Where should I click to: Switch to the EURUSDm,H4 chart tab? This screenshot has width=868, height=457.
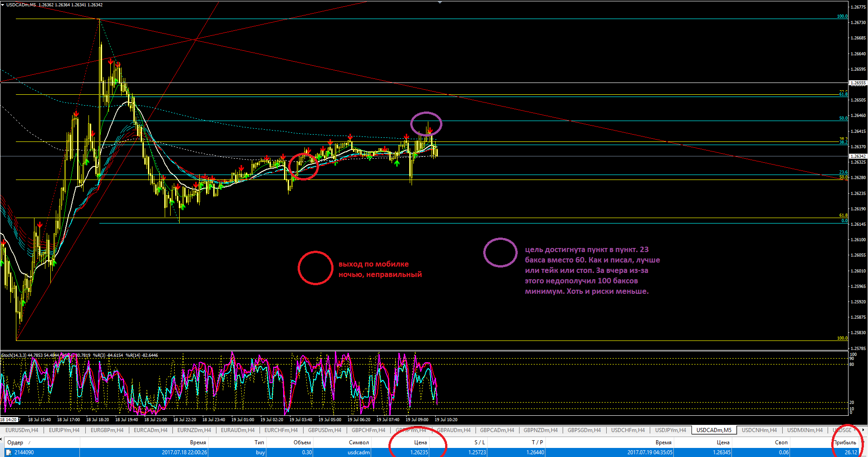[22, 430]
